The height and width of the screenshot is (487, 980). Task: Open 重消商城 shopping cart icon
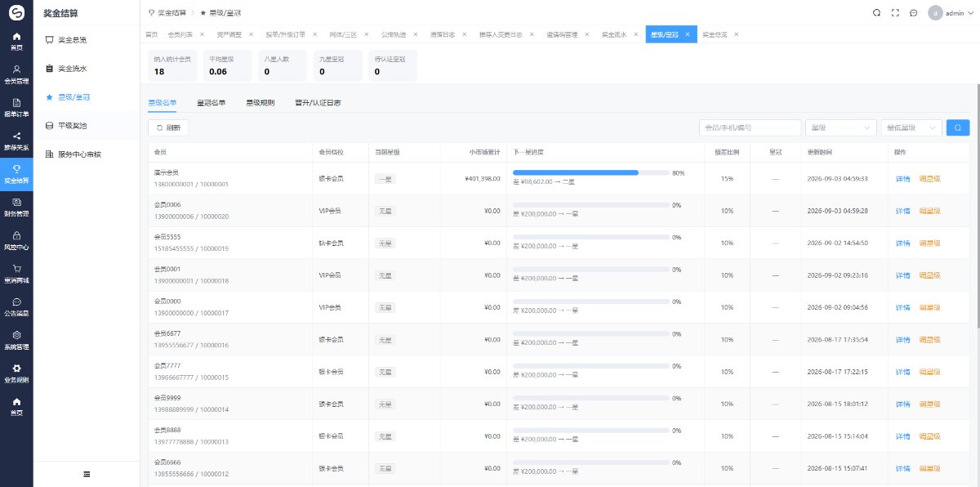click(16, 274)
